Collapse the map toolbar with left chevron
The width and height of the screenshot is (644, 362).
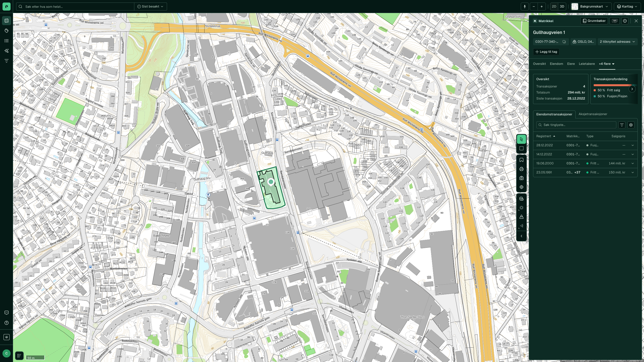pos(521,236)
